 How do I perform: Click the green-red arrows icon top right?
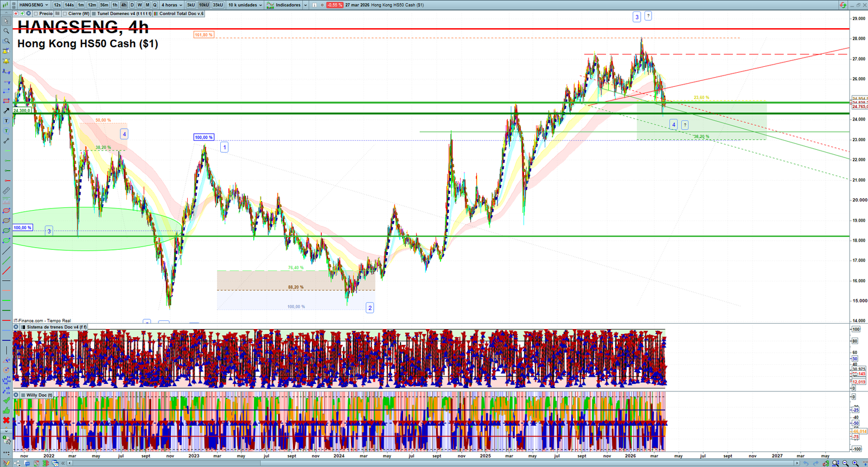pyautogui.click(x=843, y=5)
